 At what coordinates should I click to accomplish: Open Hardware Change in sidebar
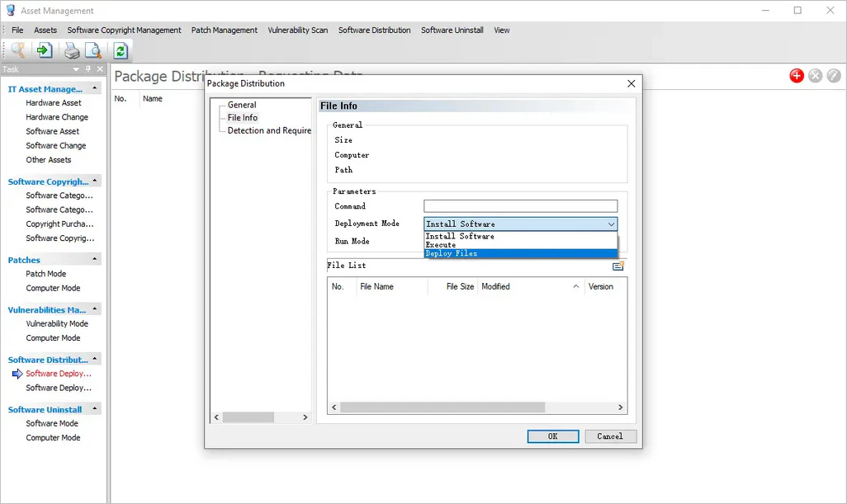(57, 117)
